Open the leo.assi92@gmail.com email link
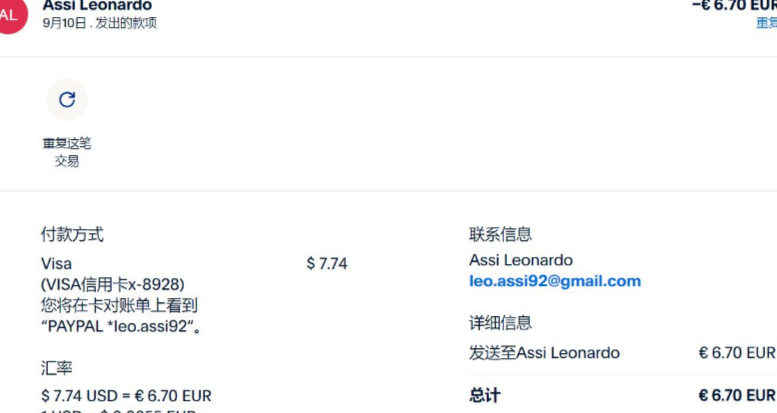Viewport: 777px width, 413px height. pyautogui.click(x=554, y=282)
